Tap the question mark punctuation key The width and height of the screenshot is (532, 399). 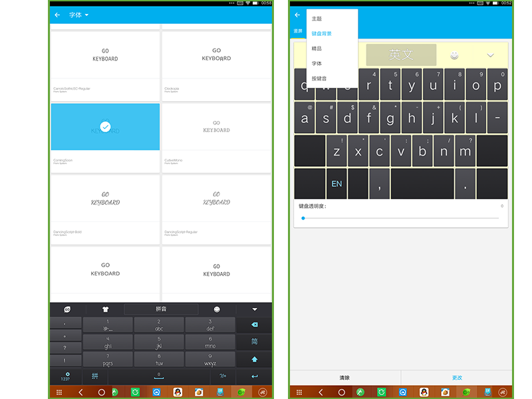click(x=65, y=348)
